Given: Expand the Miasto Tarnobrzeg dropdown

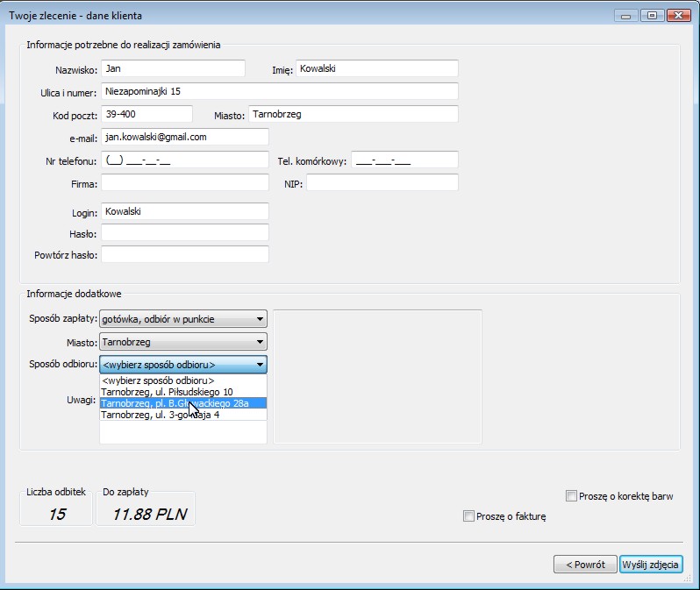Looking at the screenshot, I should [x=183, y=342].
